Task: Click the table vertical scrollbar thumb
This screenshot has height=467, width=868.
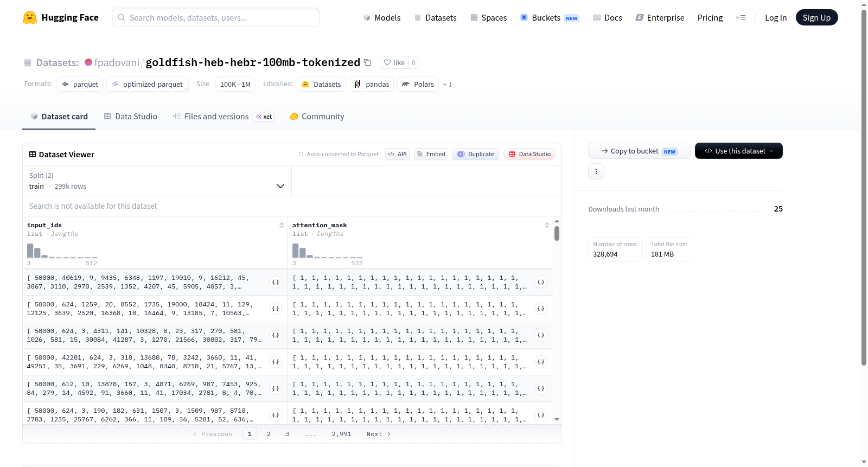Action: [x=557, y=234]
